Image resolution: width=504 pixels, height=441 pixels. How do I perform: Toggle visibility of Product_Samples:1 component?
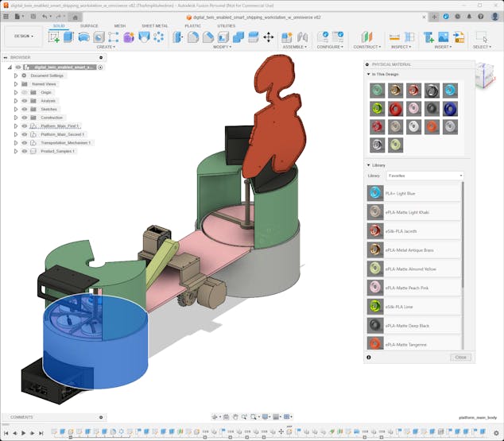coord(25,151)
